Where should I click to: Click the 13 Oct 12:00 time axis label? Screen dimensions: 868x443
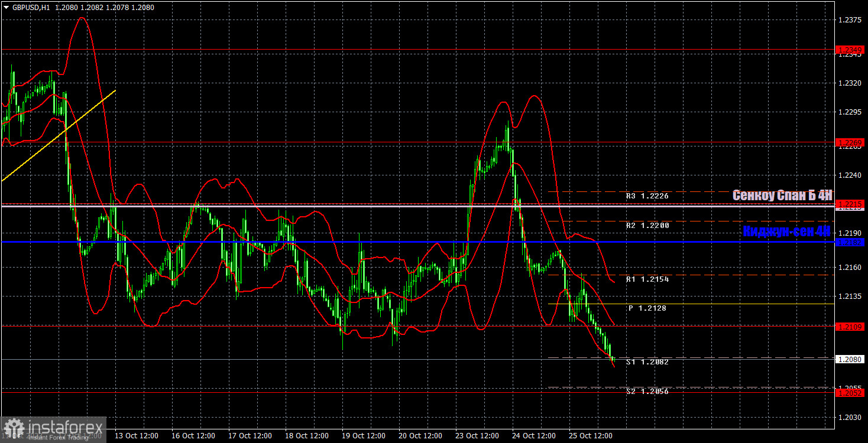136,436
